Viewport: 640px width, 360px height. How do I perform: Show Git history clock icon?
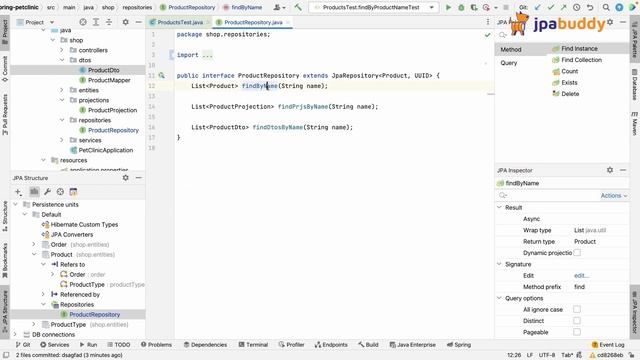[576, 7]
